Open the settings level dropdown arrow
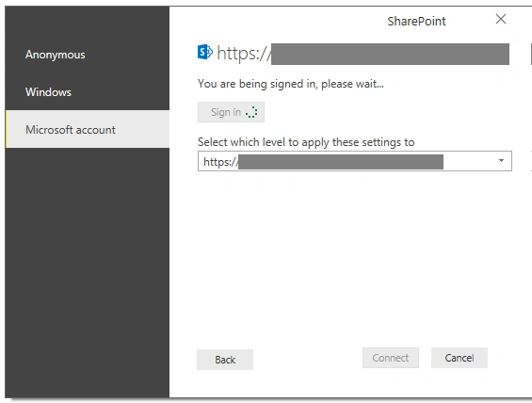 [501, 161]
